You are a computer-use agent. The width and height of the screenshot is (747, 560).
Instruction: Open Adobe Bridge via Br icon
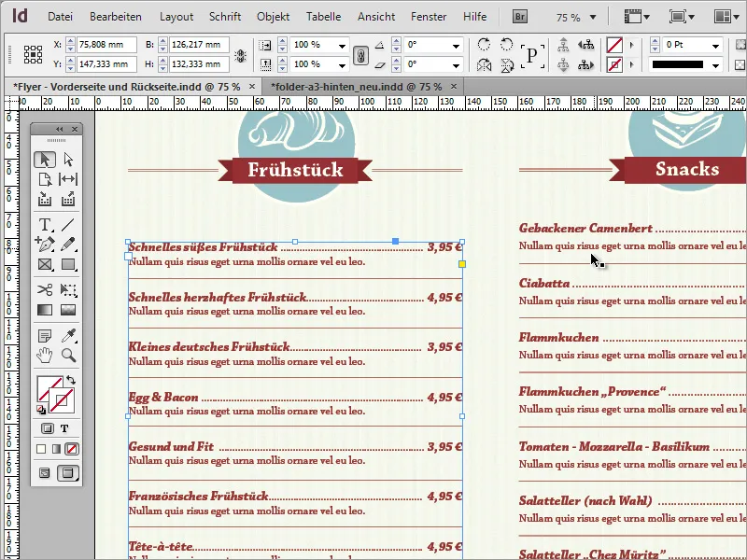click(520, 17)
